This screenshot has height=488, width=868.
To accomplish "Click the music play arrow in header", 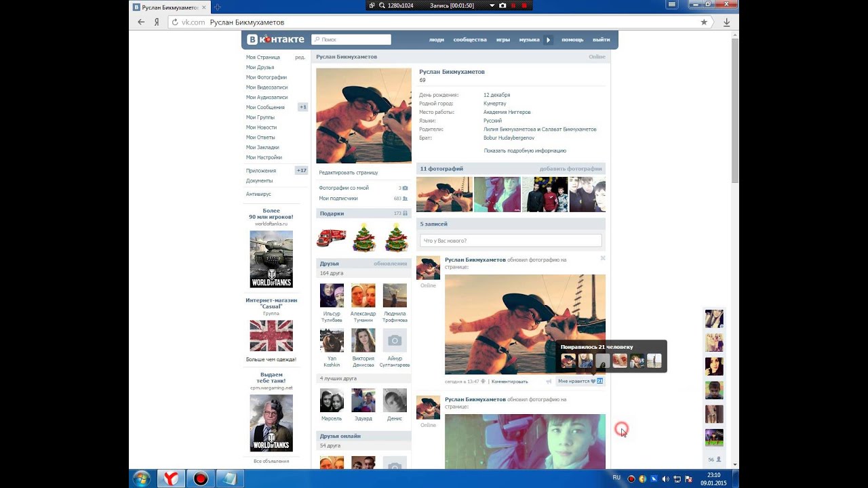I will tap(548, 40).
